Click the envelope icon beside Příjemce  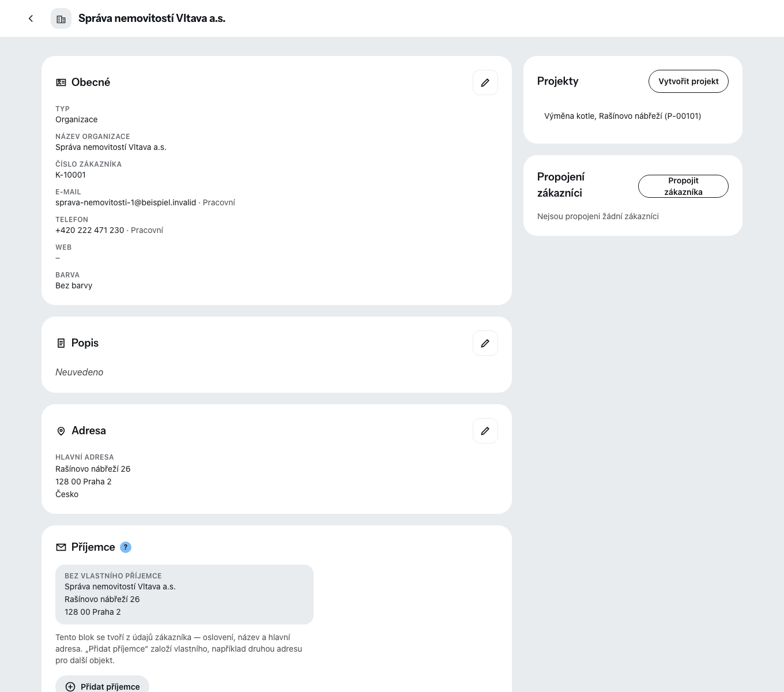[61, 547]
